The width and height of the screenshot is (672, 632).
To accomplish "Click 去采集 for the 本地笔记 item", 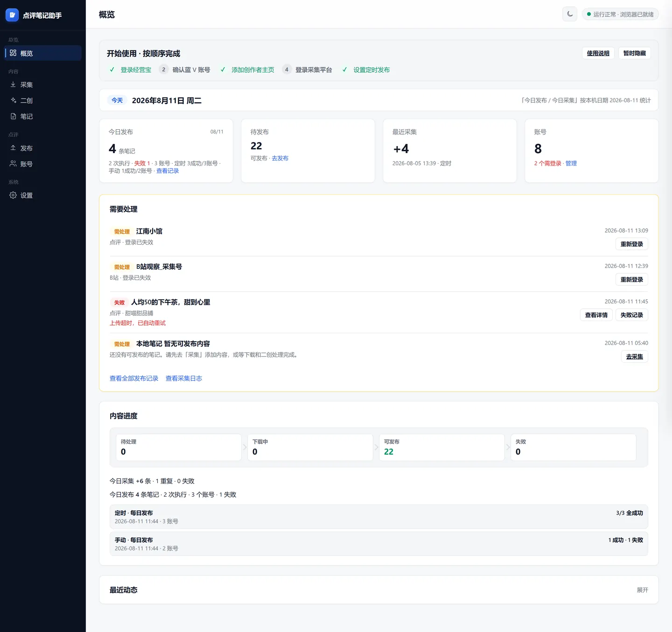I will (635, 357).
